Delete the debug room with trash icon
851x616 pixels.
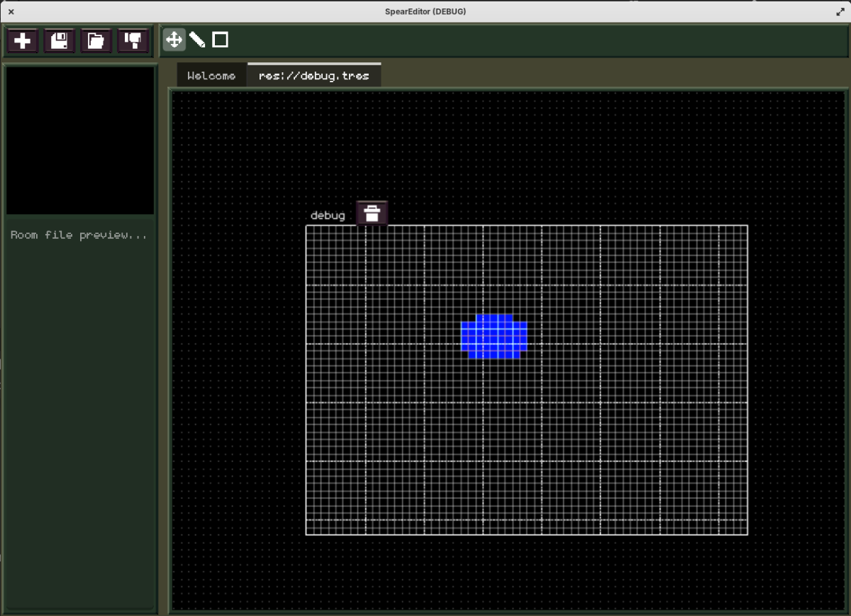pos(372,213)
